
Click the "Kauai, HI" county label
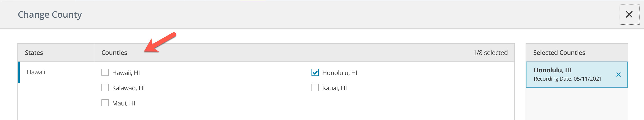334,88
